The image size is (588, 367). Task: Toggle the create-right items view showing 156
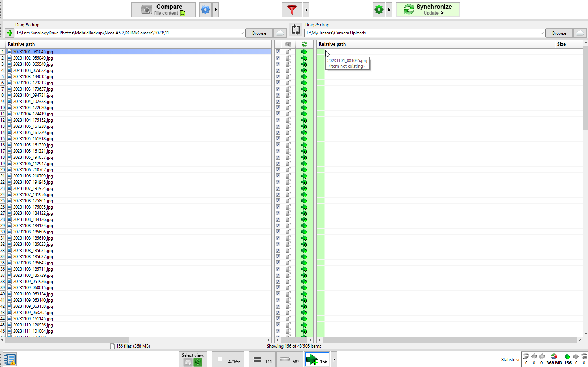pyautogui.click(x=317, y=359)
